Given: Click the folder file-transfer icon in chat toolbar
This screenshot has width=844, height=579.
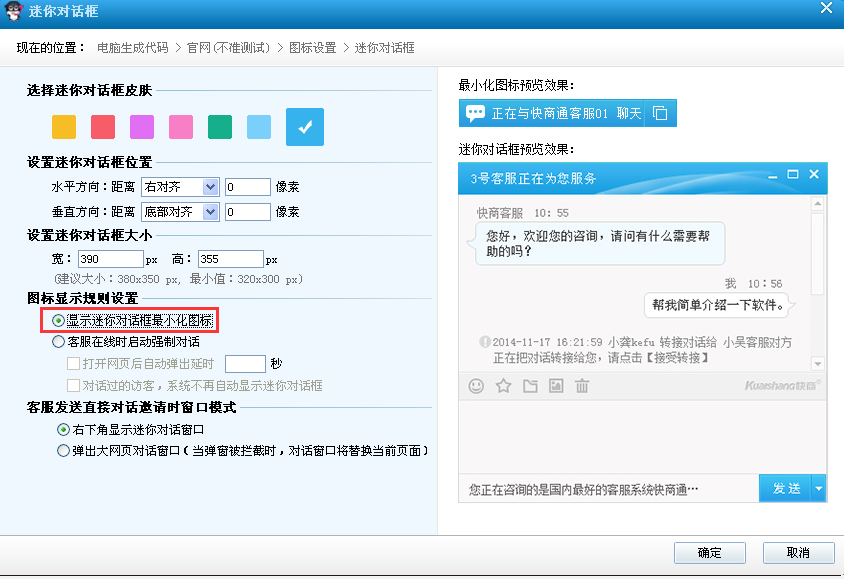Looking at the screenshot, I should (x=530, y=386).
